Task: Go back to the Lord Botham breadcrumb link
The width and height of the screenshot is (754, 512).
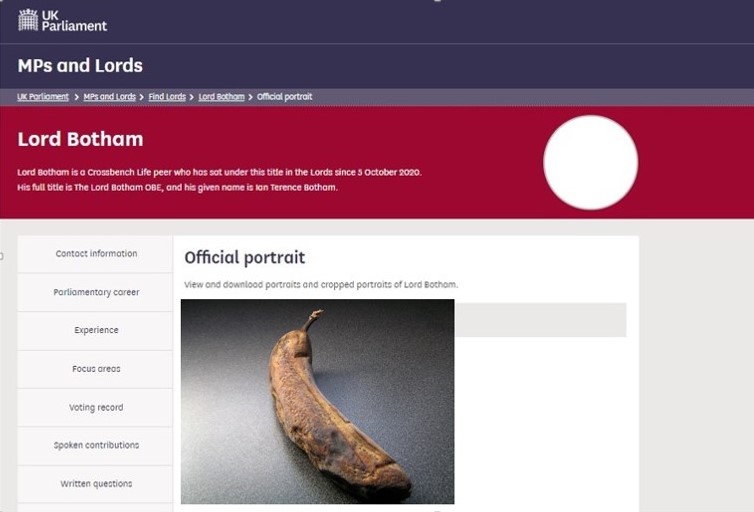Action: [x=222, y=97]
